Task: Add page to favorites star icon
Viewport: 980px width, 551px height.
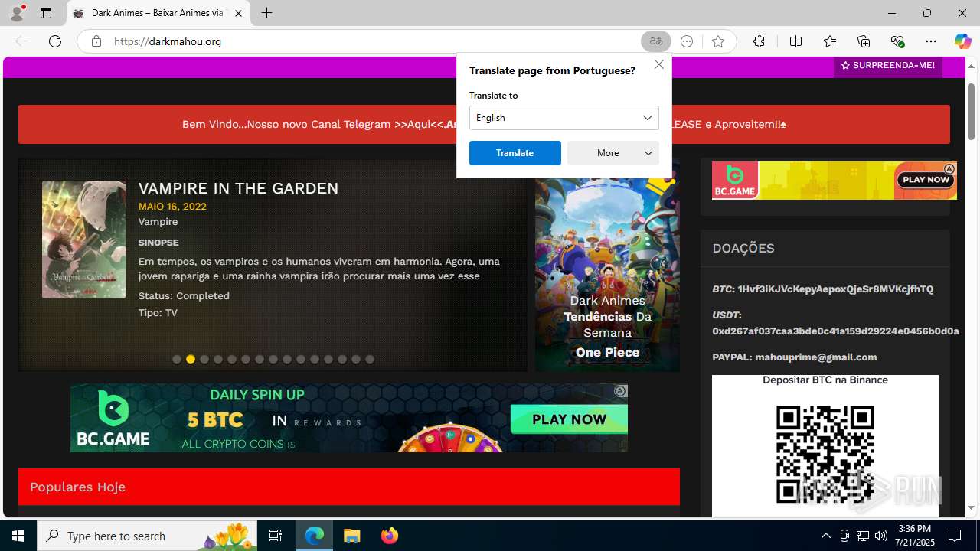Action: (717, 41)
